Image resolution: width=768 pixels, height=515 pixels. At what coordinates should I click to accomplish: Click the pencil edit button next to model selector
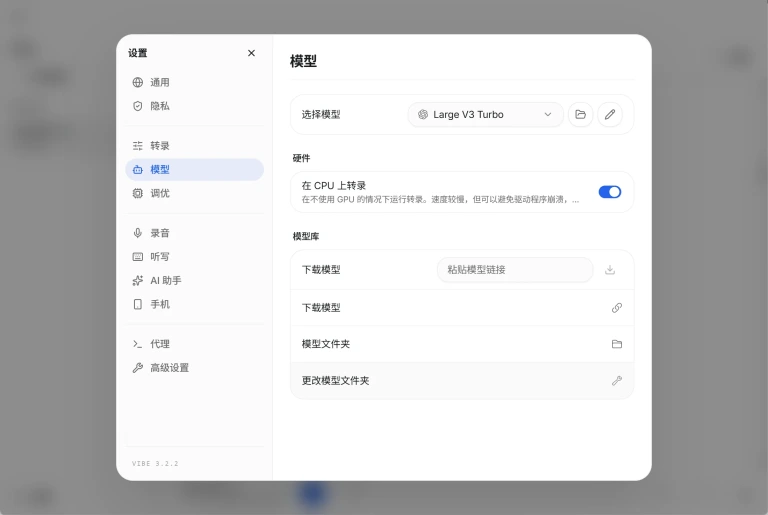tap(610, 114)
